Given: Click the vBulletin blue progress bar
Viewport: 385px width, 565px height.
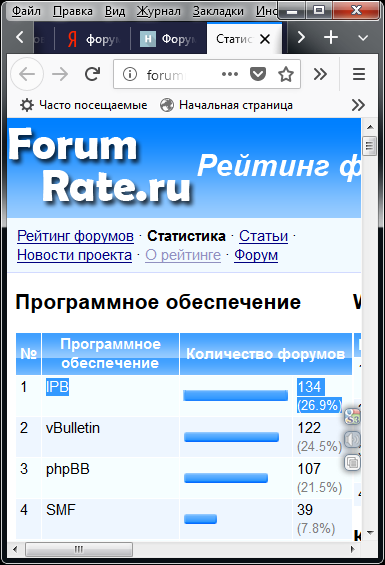Looking at the screenshot, I should [x=231, y=437].
